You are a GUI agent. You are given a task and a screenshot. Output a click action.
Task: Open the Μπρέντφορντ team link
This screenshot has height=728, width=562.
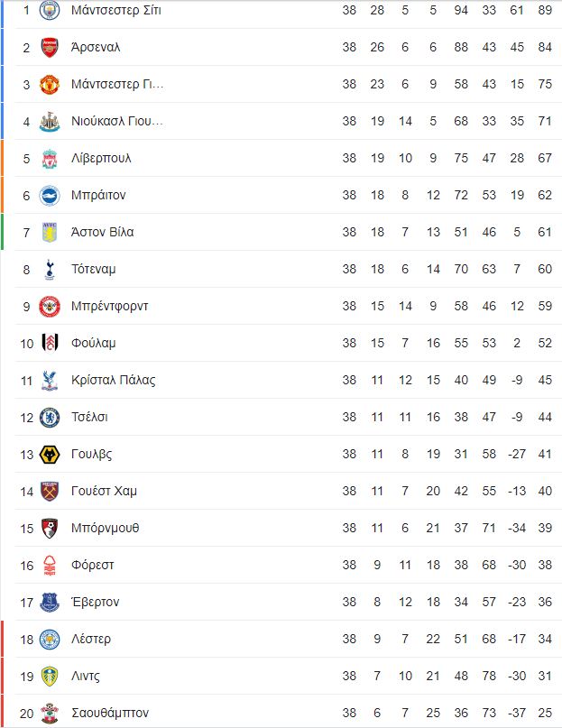tap(109, 307)
